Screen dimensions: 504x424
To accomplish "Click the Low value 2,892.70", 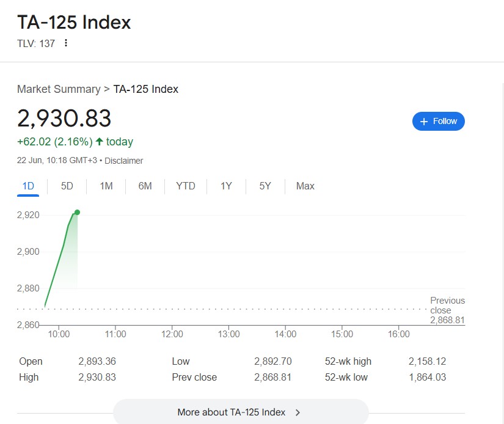I will click(x=273, y=361).
